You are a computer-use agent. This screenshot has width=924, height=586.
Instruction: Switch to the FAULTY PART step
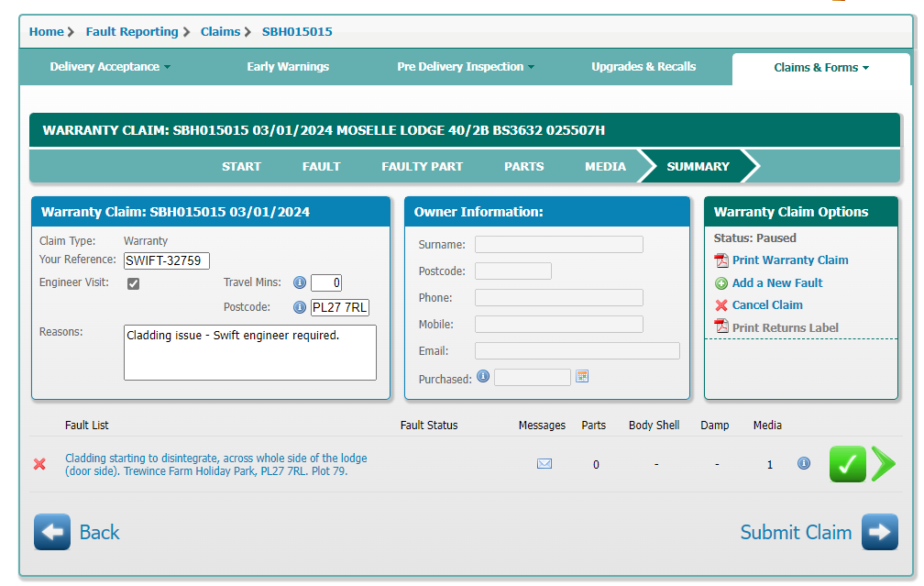(x=422, y=167)
